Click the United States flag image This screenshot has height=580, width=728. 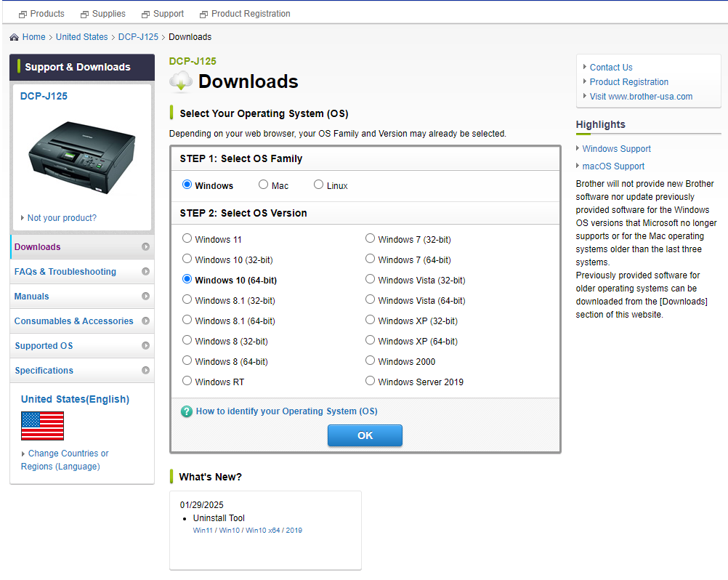click(42, 426)
